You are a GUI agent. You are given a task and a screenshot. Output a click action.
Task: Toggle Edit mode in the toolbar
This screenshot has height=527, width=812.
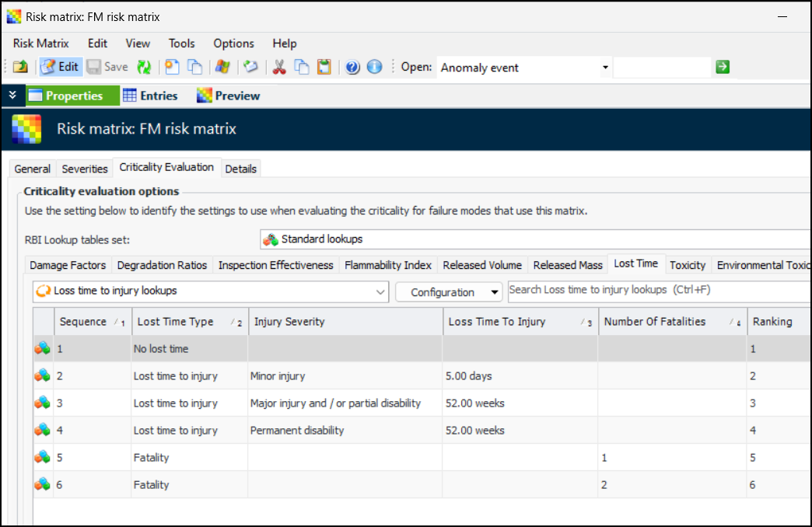pos(60,67)
